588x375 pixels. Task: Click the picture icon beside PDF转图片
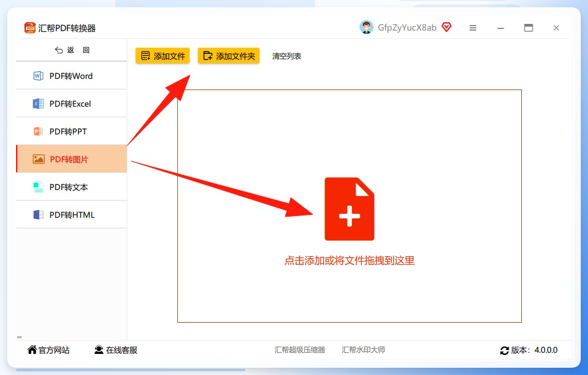(x=38, y=159)
